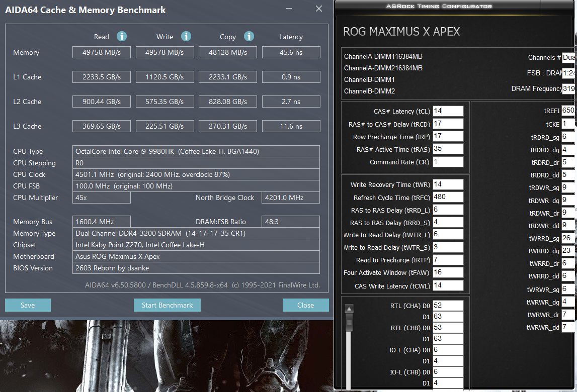Click the RAS# Active Time (tRAS) field
Viewport: 577px width, 392px height.
[448, 149]
